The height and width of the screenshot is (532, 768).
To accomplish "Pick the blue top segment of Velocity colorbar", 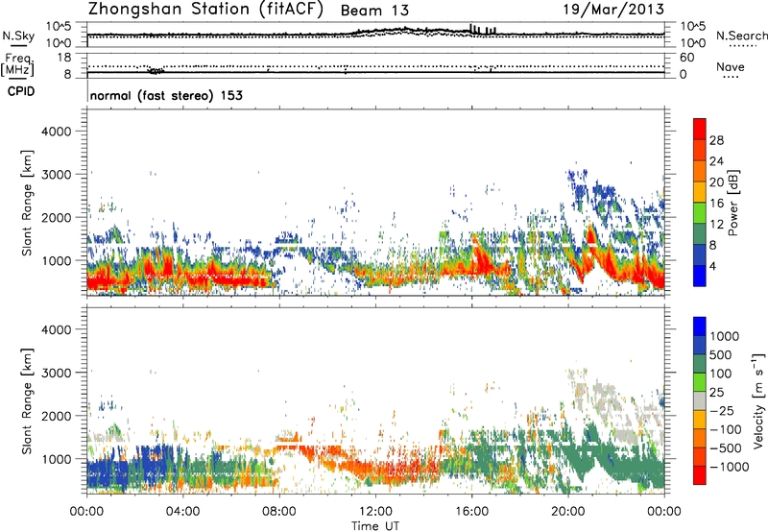I will 700,326.
